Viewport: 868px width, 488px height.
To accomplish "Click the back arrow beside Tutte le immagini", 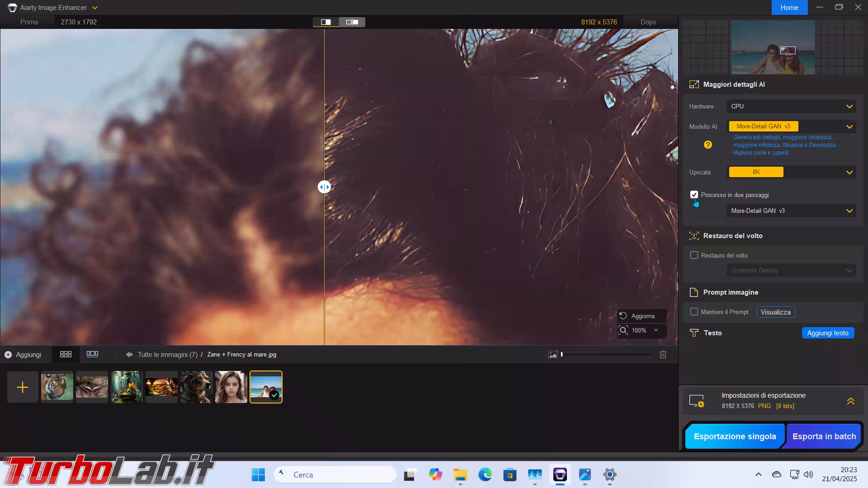I will tap(129, 355).
